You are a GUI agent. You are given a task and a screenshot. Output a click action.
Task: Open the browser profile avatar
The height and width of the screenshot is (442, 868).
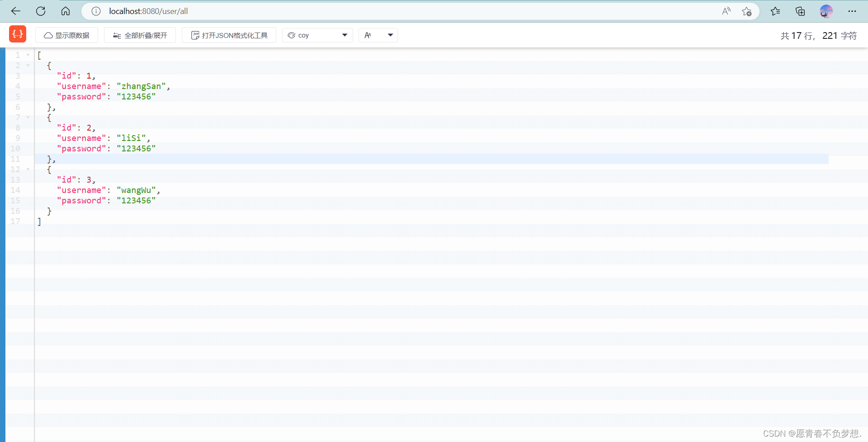pos(826,11)
